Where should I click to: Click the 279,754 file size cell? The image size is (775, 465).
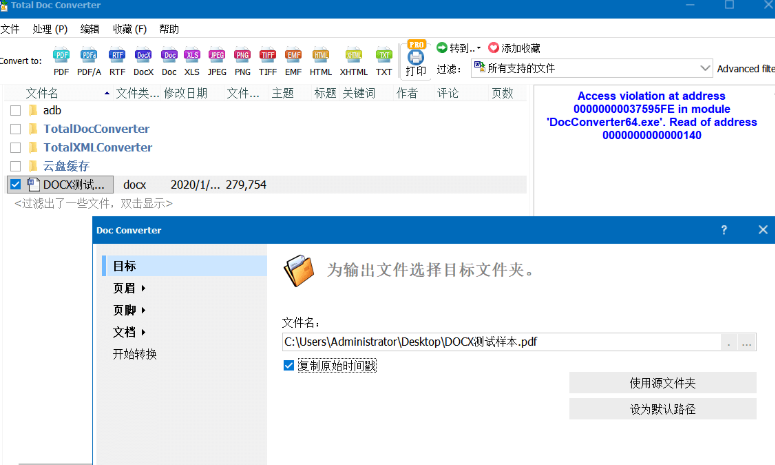pyautogui.click(x=246, y=185)
